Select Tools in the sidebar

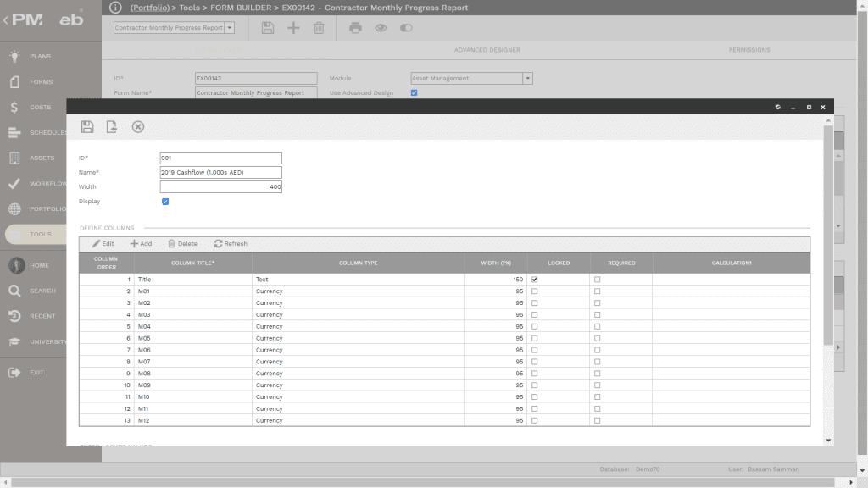point(36,234)
